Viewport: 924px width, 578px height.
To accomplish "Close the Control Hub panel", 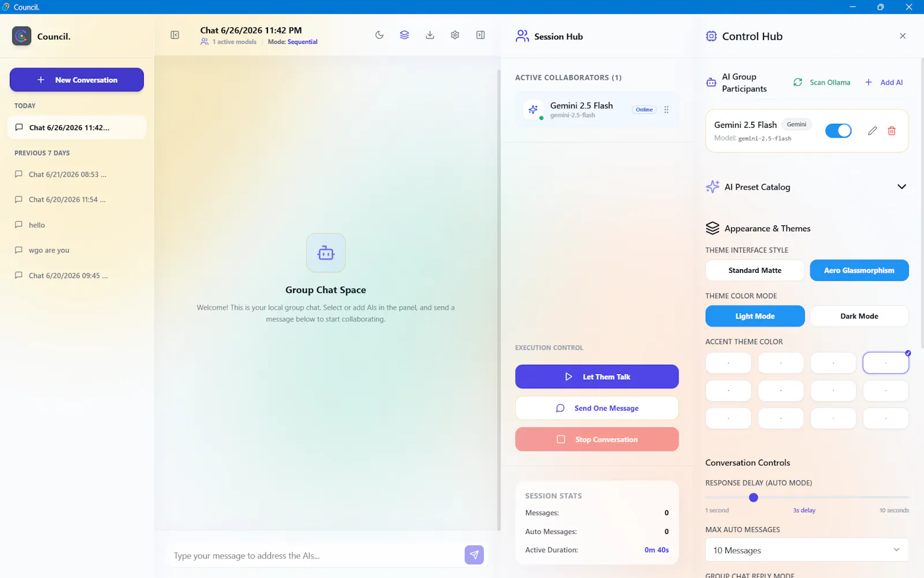I will 903,36.
